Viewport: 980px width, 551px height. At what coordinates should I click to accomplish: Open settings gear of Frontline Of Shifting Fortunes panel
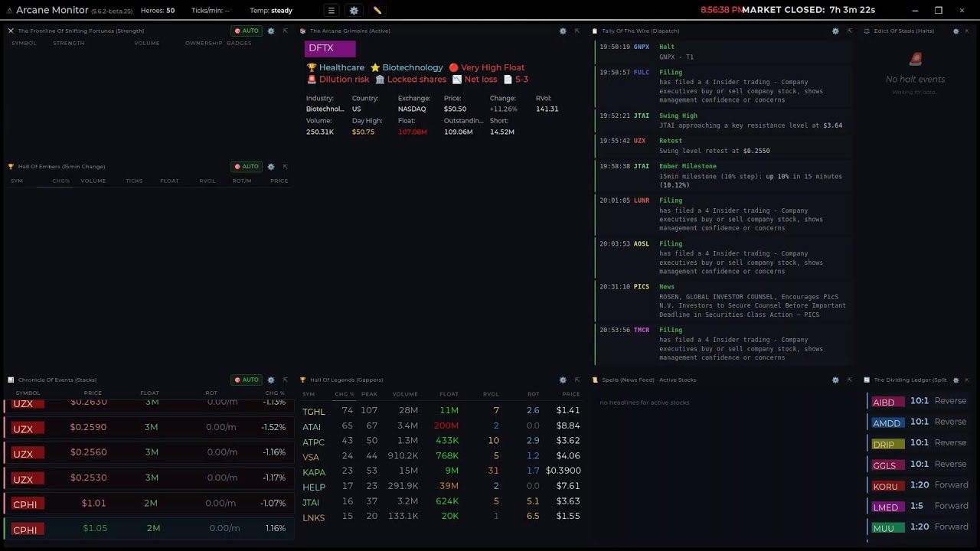click(271, 31)
